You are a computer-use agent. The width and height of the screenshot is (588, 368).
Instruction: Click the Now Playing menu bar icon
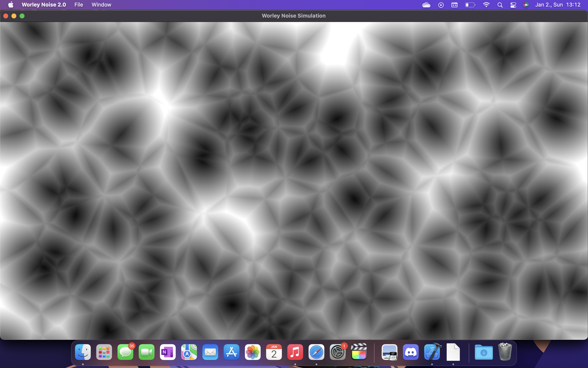[441, 5]
